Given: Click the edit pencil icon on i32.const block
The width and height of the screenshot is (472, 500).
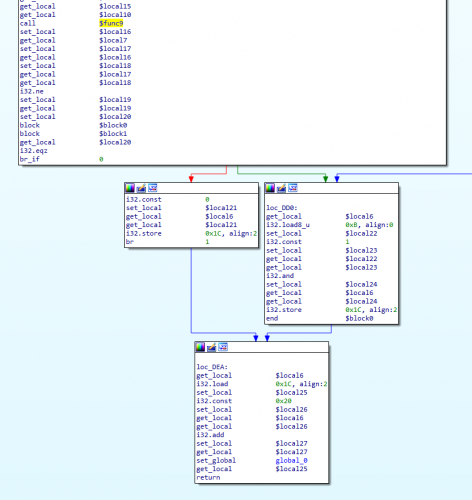Looking at the screenshot, I should (141, 188).
